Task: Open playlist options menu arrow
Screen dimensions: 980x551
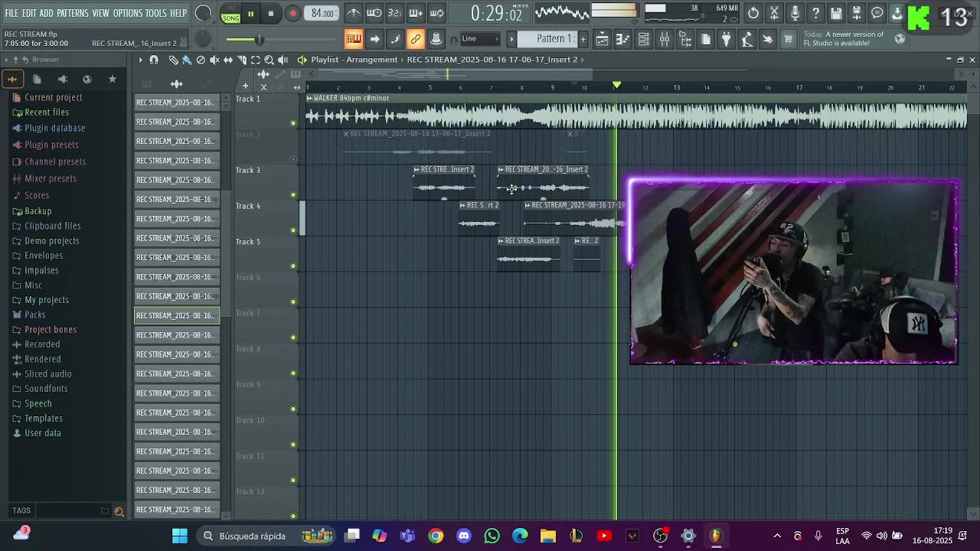Action: click(140, 60)
